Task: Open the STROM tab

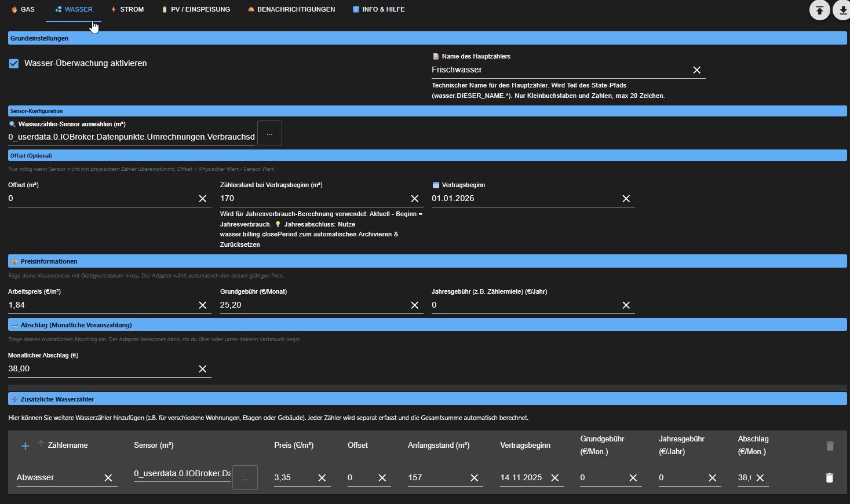Action: click(127, 10)
